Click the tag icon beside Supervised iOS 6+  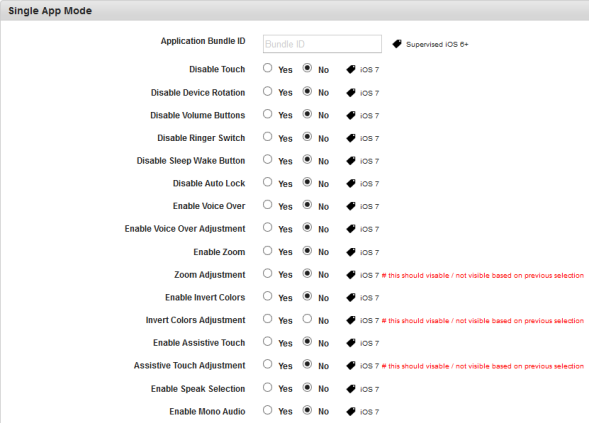397,44
